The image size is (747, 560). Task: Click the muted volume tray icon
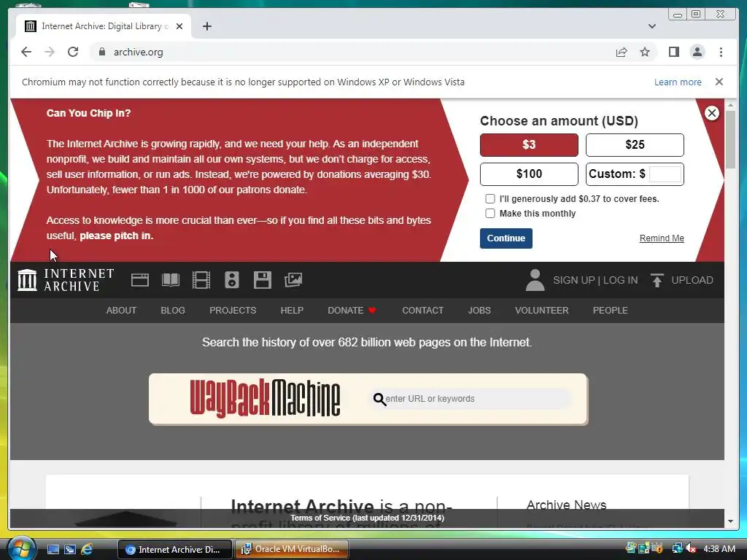pos(691,548)
